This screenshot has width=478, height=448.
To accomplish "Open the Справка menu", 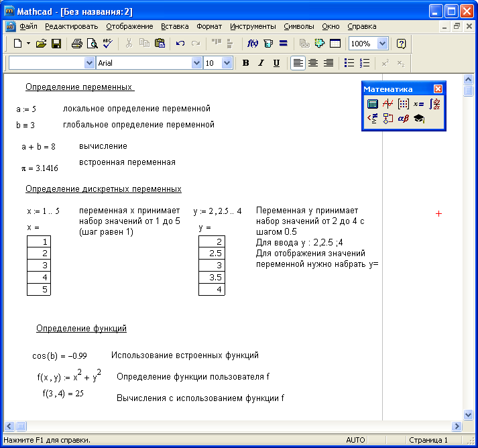I will coord(362,27).
